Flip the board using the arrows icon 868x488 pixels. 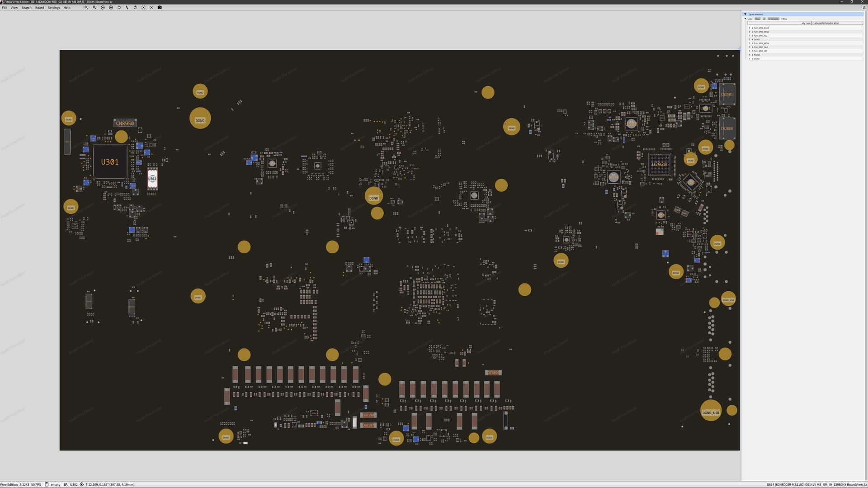pos(127,8)
